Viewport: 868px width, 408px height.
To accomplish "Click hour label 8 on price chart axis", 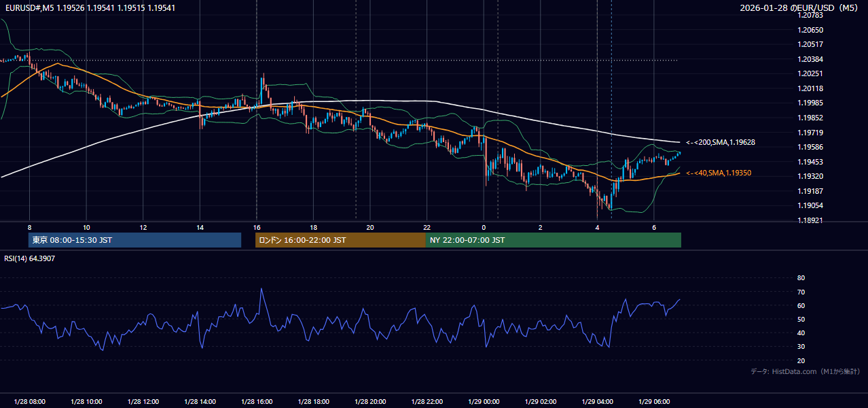I will tap(29, 227).
